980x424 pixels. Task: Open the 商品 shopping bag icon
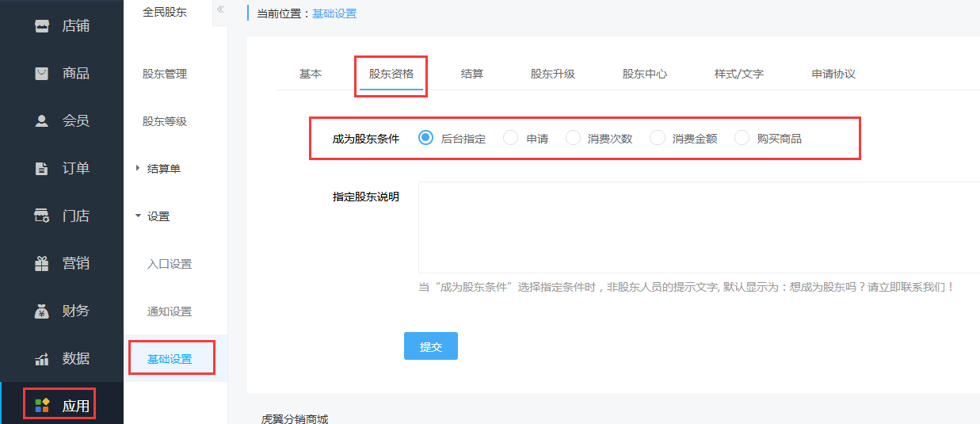coord(42,74)
